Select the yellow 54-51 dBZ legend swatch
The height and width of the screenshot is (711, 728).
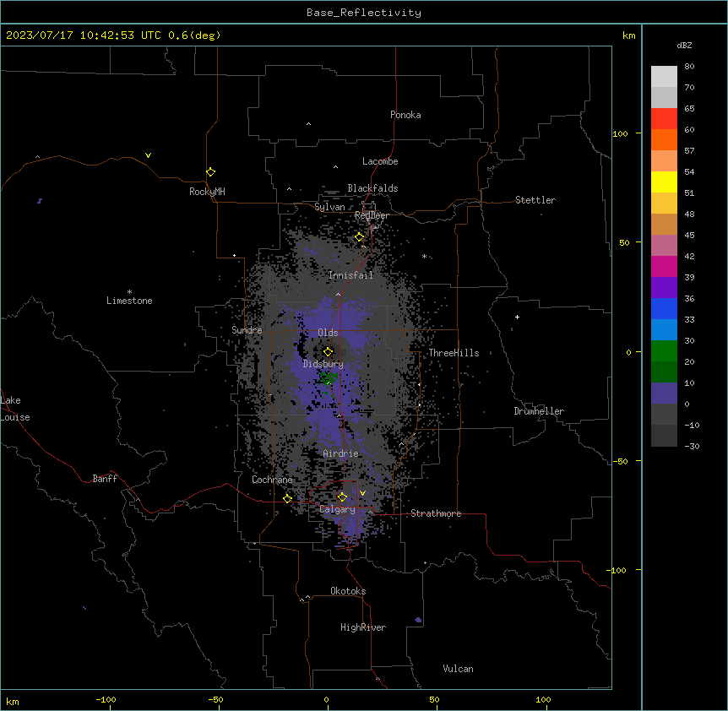point(664,182)
